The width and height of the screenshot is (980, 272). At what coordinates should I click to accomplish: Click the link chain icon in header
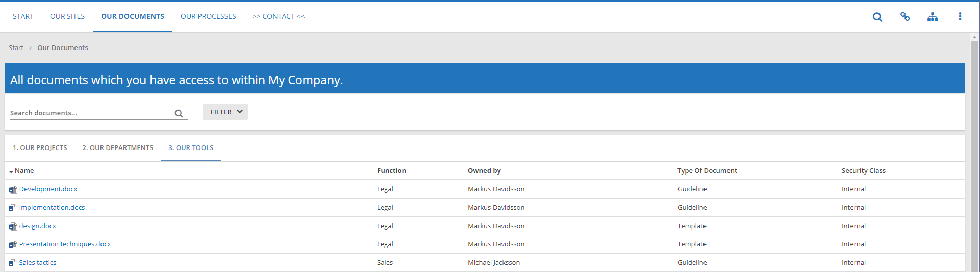click(905, 16)
